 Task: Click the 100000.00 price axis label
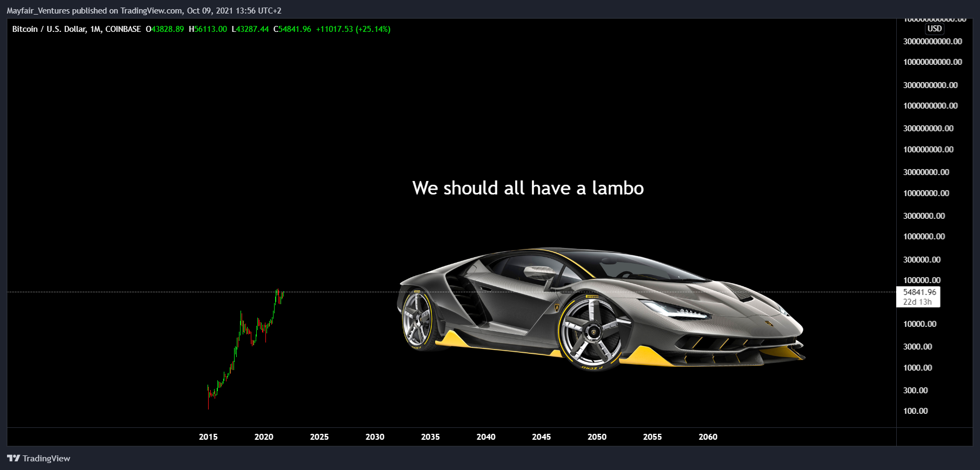click(922, 280)
